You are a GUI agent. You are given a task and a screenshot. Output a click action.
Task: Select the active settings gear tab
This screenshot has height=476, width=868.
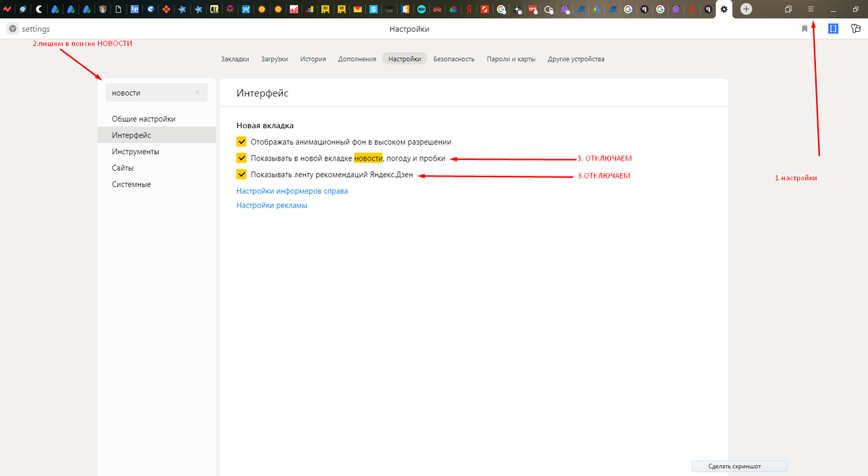(723, 9)
